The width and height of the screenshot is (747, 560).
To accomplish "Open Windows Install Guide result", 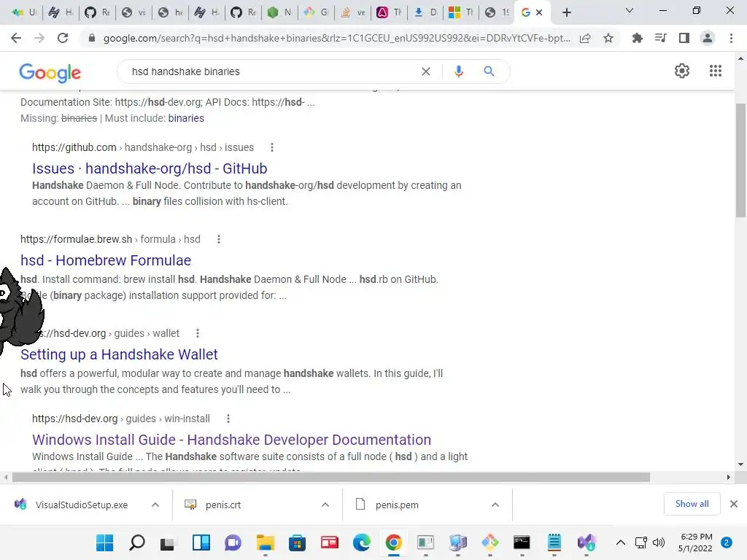I will (231, 440).
